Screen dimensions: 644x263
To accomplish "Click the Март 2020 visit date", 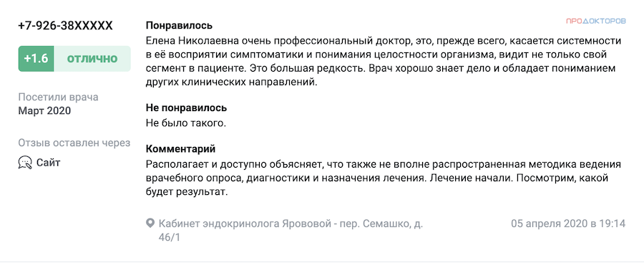I will point(44,111).
